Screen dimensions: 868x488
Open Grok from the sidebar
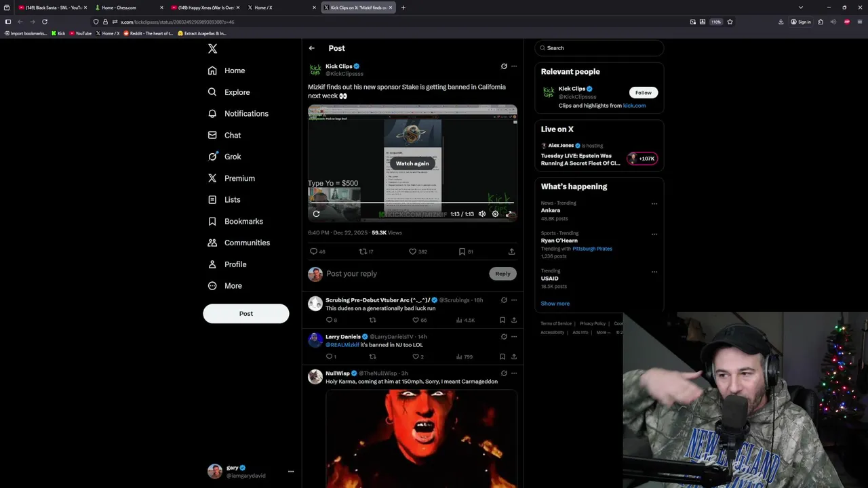[x=224, y=157]
